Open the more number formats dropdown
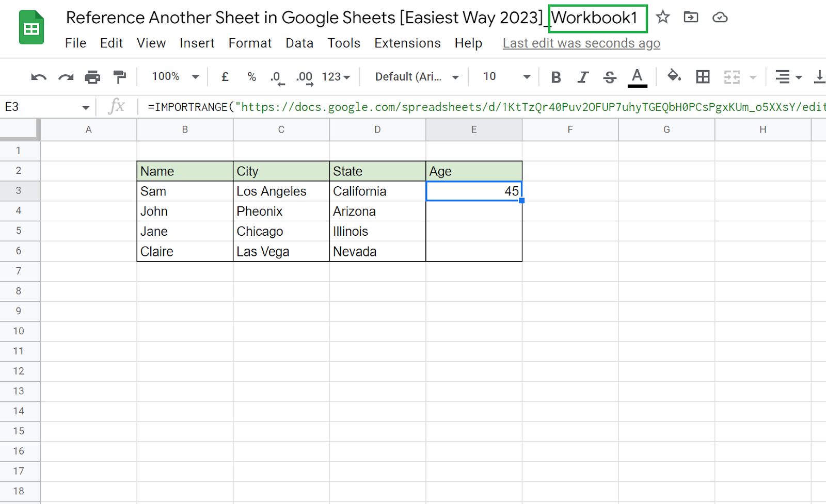The image size is (826, 504). tap(336, 77)
